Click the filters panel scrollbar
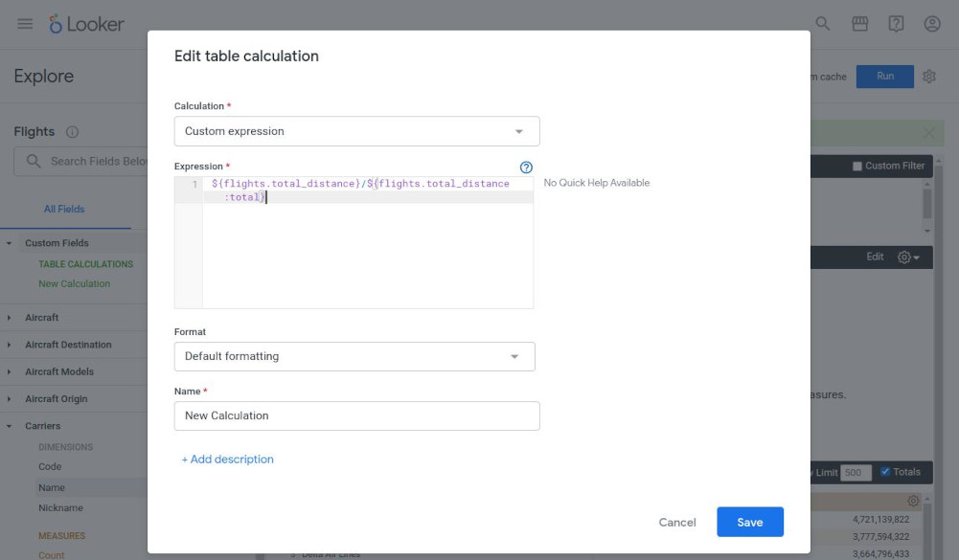The image size is (959, 560). (x=927, y=204)
